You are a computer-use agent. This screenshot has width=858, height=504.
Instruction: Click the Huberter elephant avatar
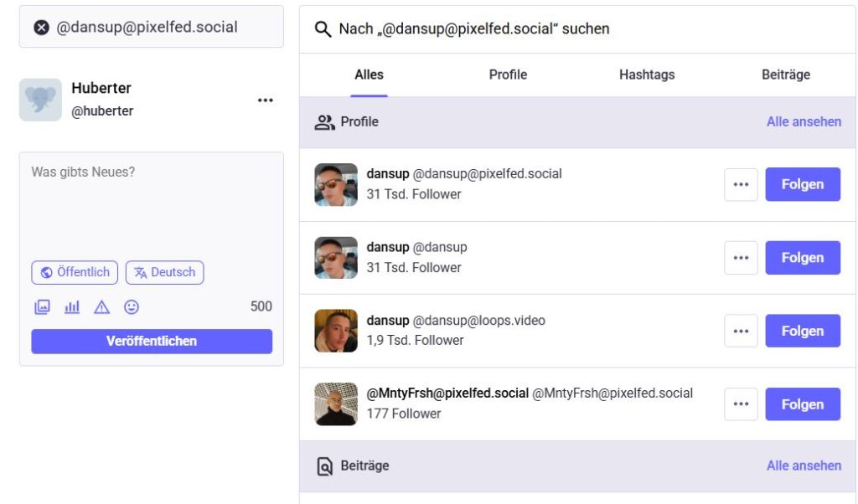[40, 100]
